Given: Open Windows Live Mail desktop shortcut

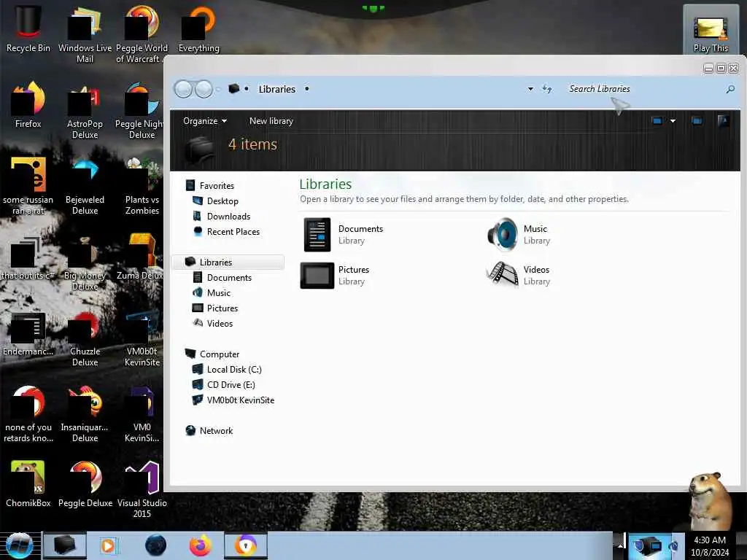Looking at the screenshot, I should click(85, 34).
